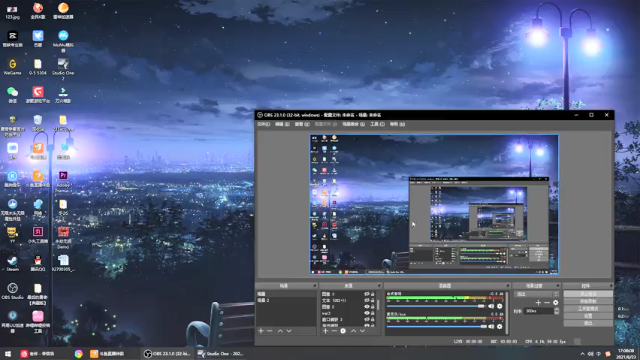Select scene 场景 2 in Scenes list
640x360 pixels.
coord(286,300)
